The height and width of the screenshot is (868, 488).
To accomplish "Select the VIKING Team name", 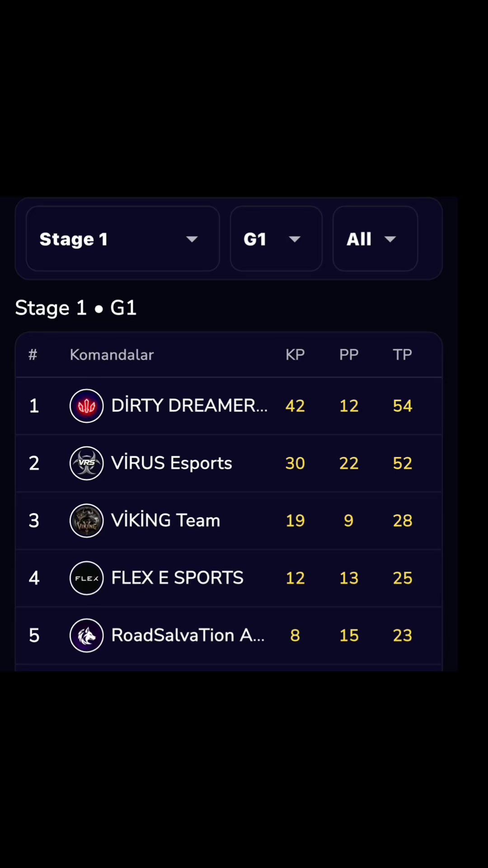I will [166, 520].
